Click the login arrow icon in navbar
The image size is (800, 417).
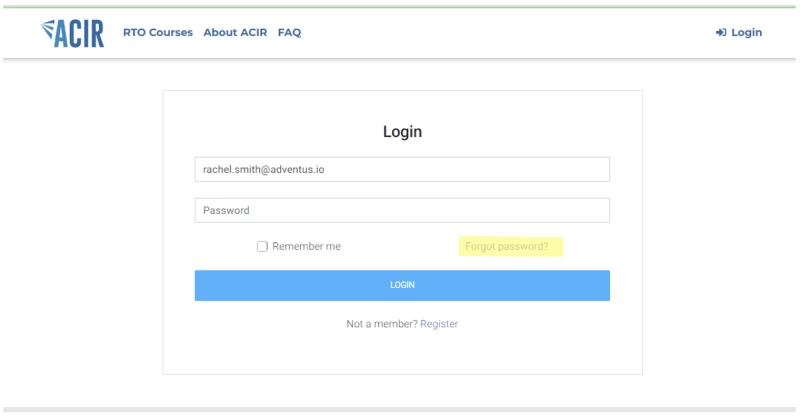point(721,32)
